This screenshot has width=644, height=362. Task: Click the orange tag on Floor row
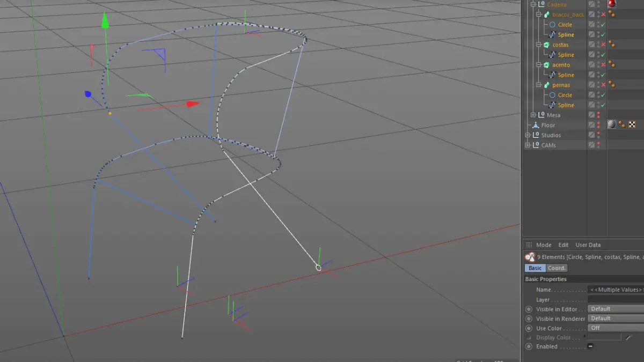pos(623,124)
